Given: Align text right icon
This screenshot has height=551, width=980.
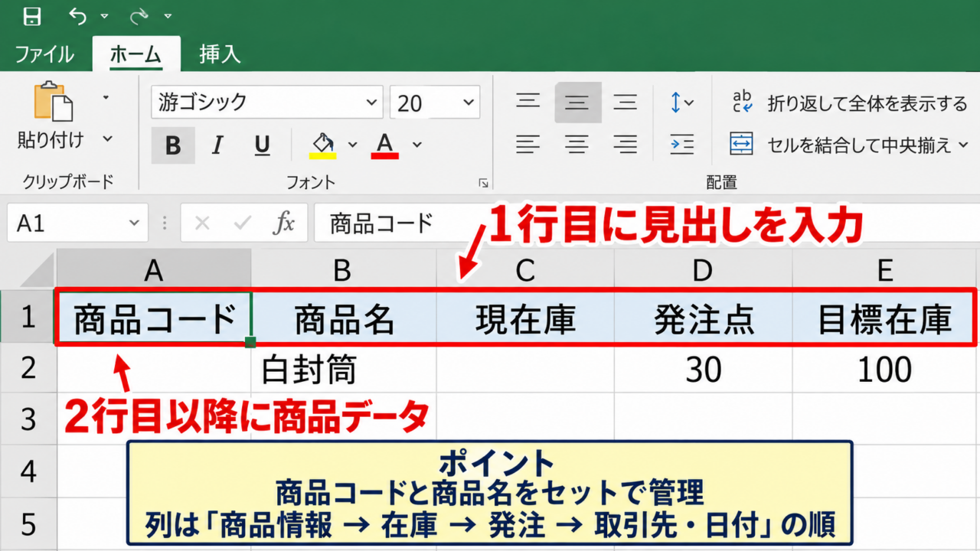Looking at the screenshot, I should point(626,144).
